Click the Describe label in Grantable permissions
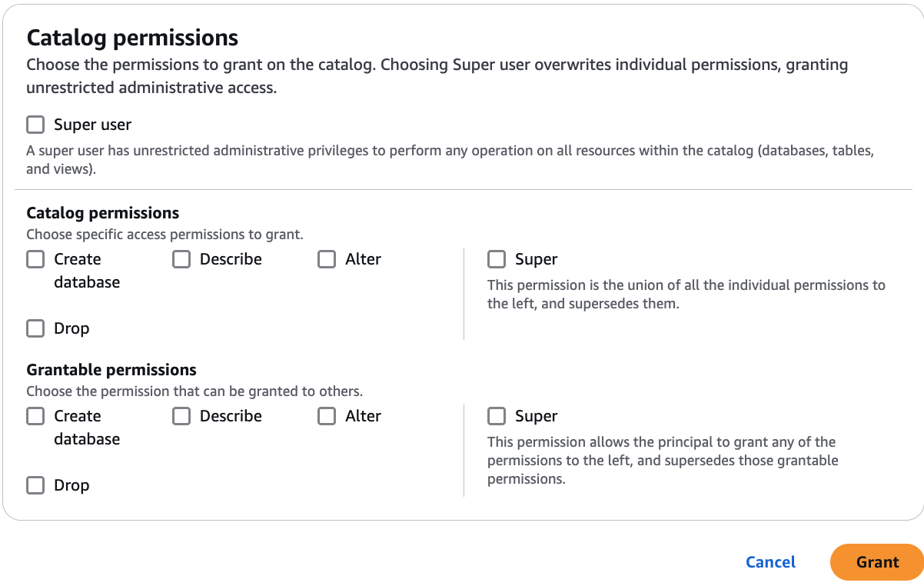This screenshot has height=586, width=924. pyautogui.click(x=230, y=416)
